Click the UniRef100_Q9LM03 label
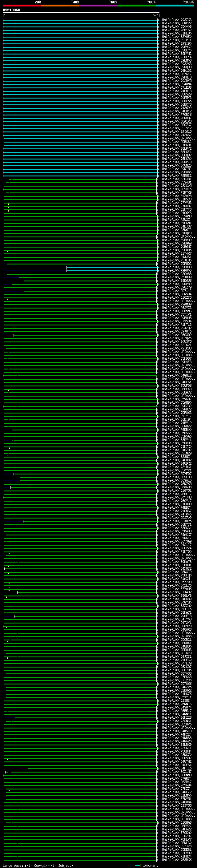Screen dimensions: 197x868 [177, 61]
